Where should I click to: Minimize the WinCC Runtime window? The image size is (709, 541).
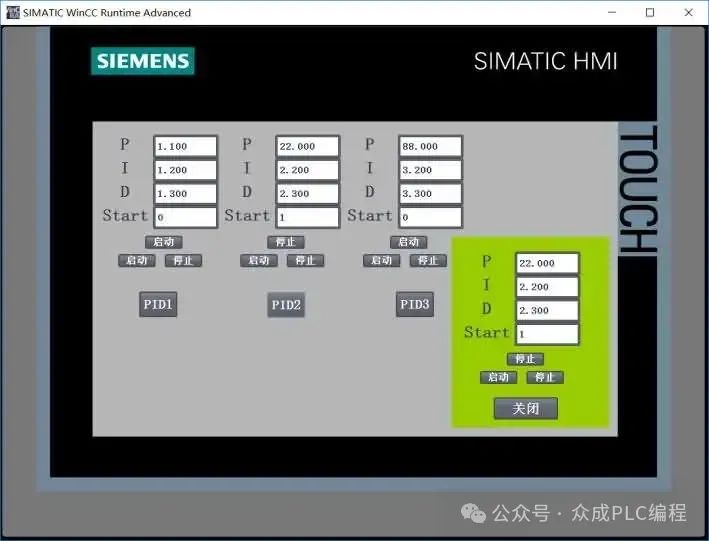(612, 12)
